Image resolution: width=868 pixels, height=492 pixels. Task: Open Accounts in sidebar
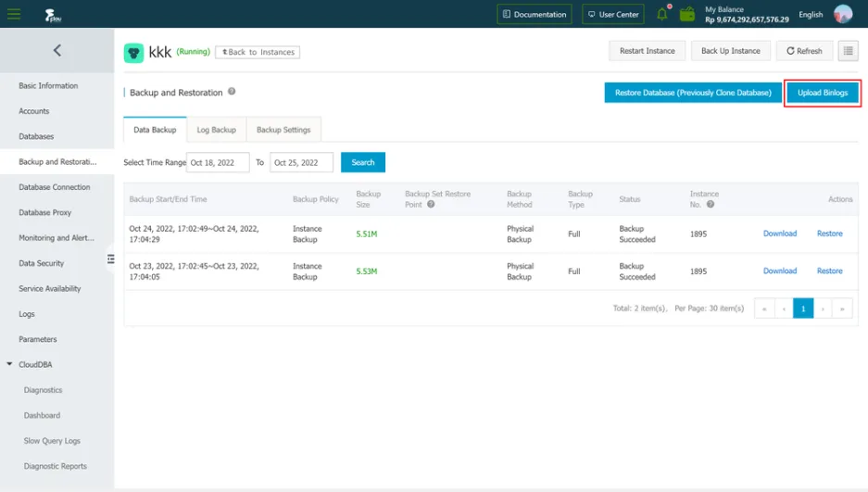coord(33,111)
